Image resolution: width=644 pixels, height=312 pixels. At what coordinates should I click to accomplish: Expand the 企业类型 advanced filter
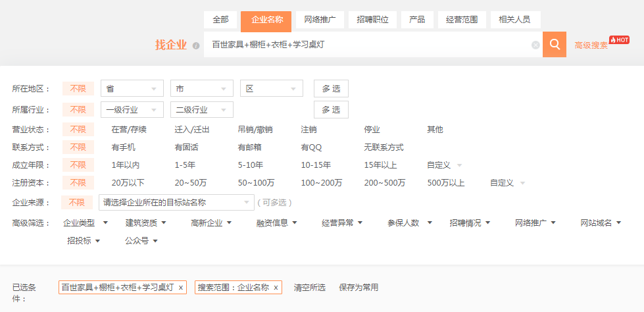85,223
